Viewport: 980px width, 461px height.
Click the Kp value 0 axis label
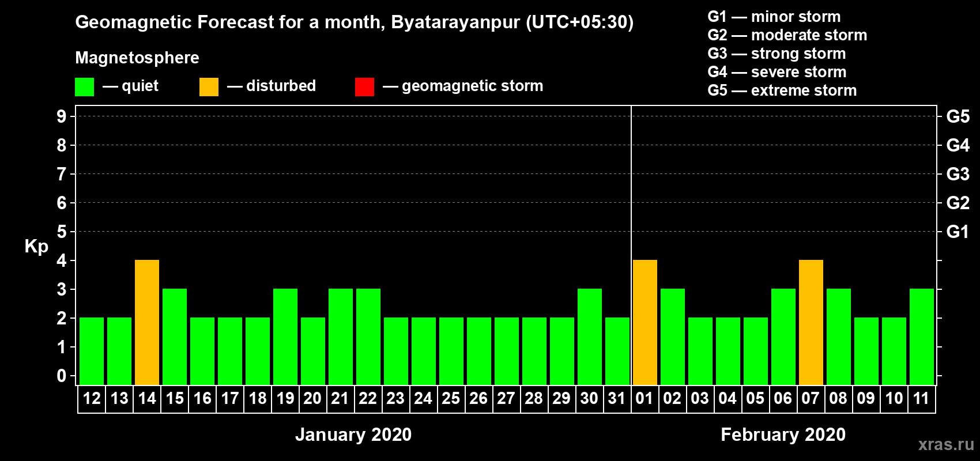(x=62, y=376)
